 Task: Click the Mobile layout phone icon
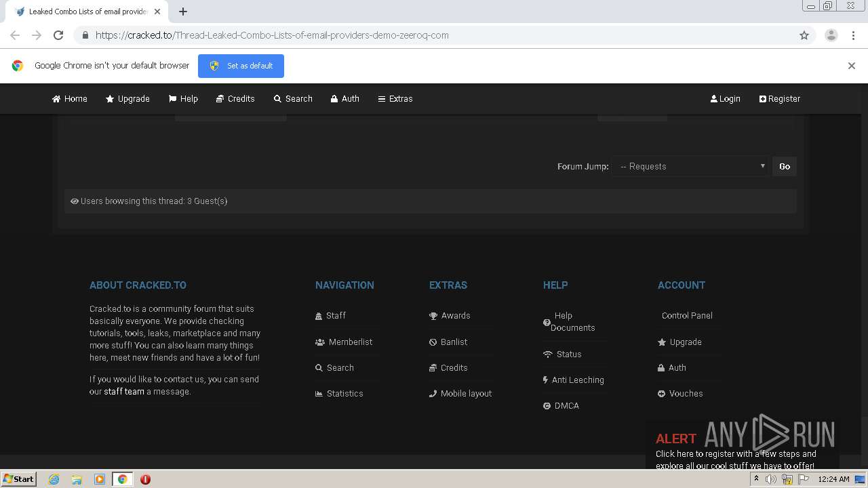433,394
